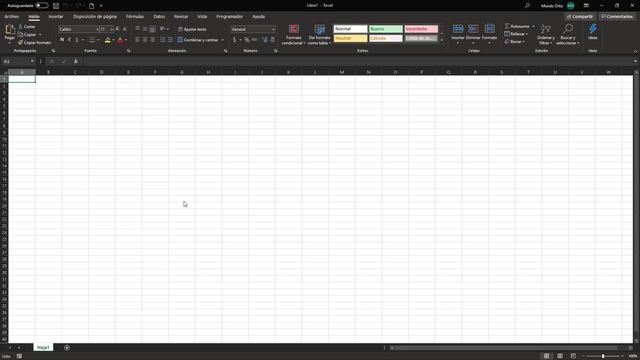Toggle Ajustar texto
Screen dimensions: 640x360
tap(192, 29)
